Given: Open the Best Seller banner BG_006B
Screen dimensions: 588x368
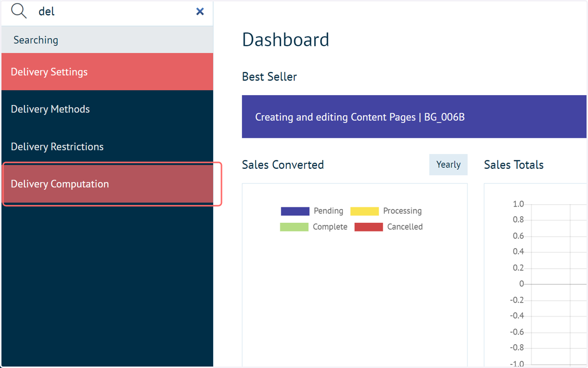Looking at the screenshot, I should pyautogui.click(x=414, y=117).
